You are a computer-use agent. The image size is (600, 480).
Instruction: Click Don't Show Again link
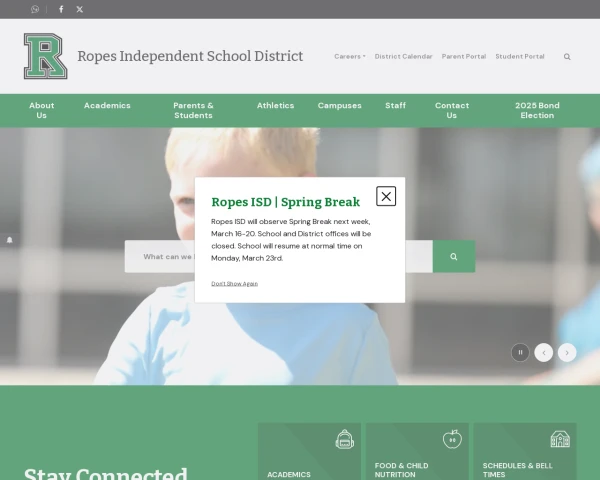click(235, 284)
